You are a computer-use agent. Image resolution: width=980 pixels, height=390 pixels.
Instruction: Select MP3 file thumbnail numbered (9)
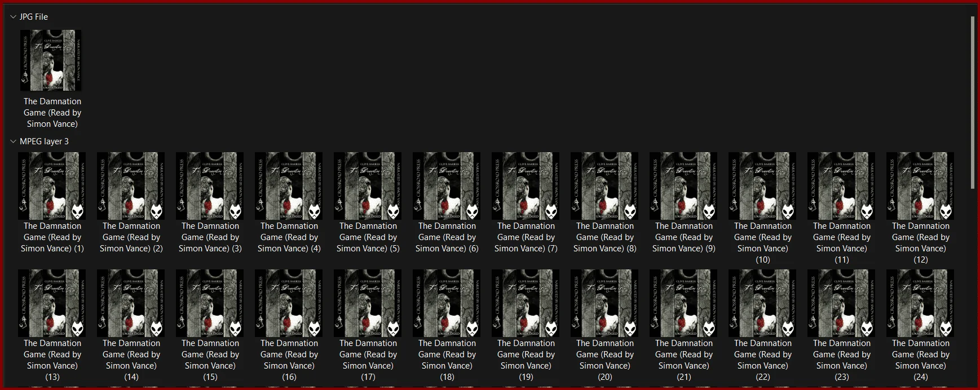click(x=683, y=186)
